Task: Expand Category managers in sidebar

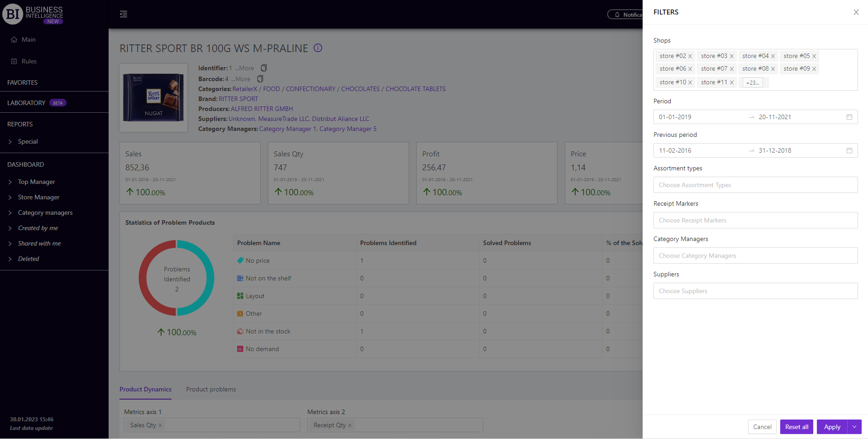Action: [x=45, y=212]
